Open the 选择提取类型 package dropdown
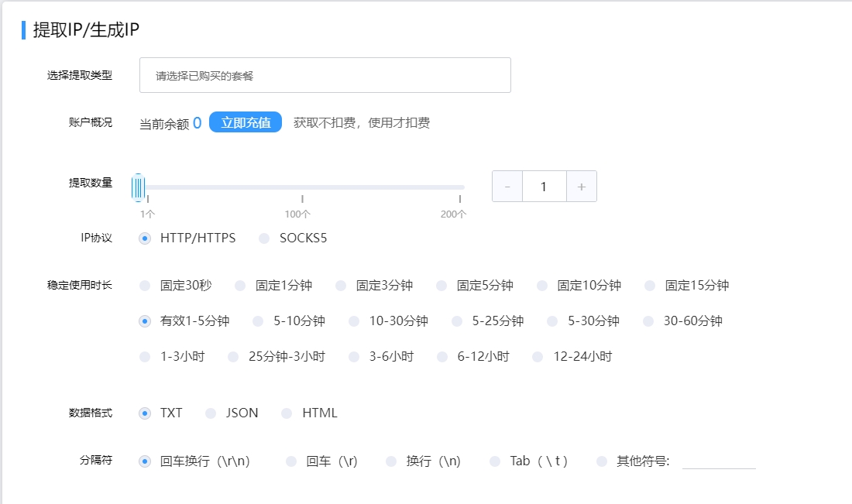The height and width of the screenshot is (504, 852). point(325,75)
